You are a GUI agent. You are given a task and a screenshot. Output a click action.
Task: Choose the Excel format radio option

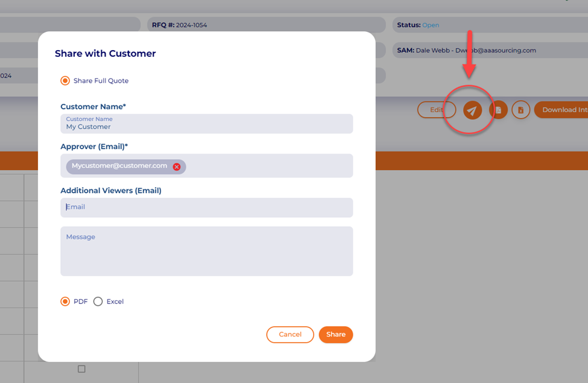(x=98, y=302)
